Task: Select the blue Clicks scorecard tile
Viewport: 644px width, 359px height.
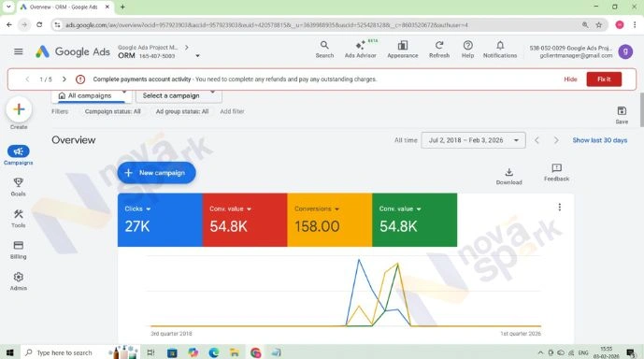Action: point(160,220)
